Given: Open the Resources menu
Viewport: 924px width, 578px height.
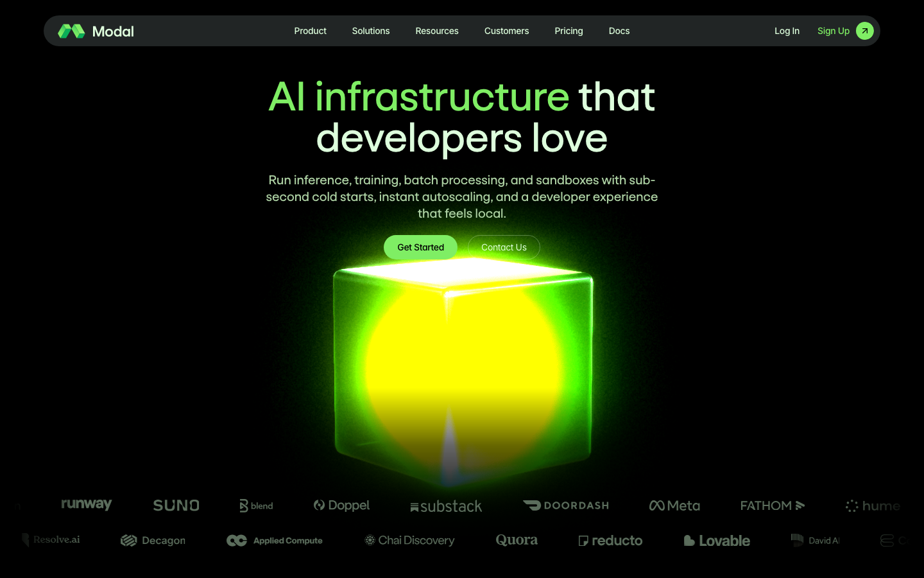Looking at the screenshot, I should click(437, 31).
